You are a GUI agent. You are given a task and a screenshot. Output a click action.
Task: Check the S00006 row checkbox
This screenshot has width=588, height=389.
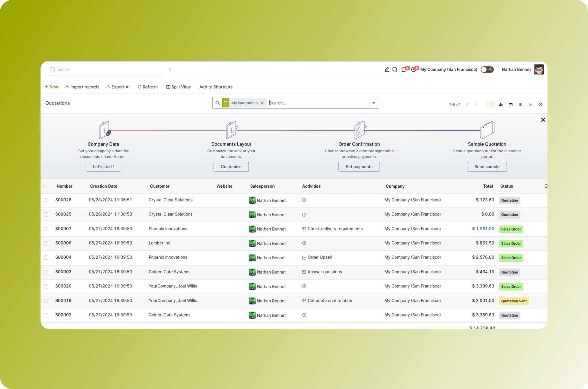(x=46, y=243)
